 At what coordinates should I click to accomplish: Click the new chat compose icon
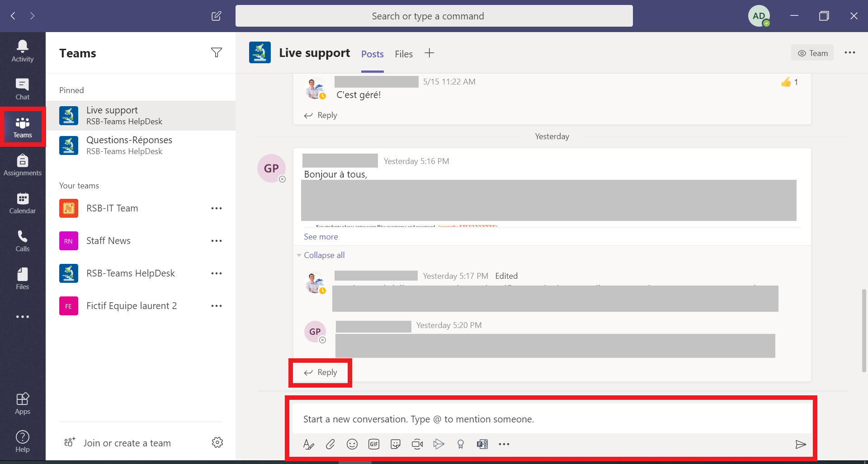coord(217,16)
